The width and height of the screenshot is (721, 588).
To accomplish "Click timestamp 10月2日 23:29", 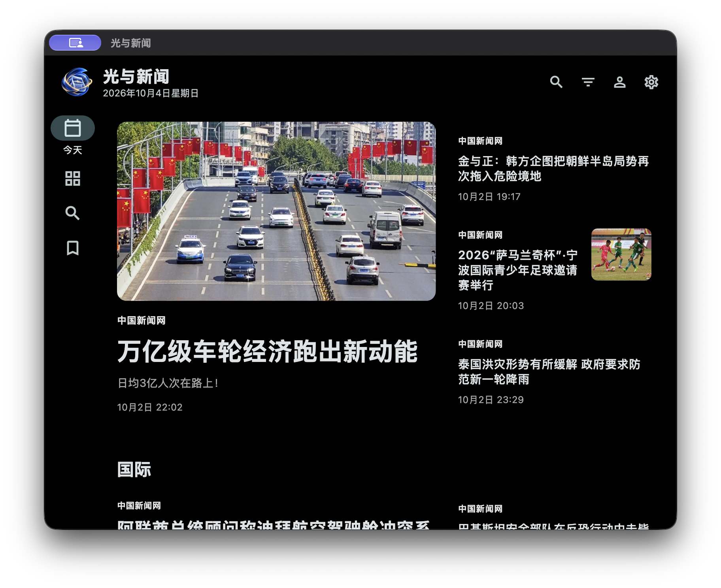I will pyautogui.click(x=491, y=400).
